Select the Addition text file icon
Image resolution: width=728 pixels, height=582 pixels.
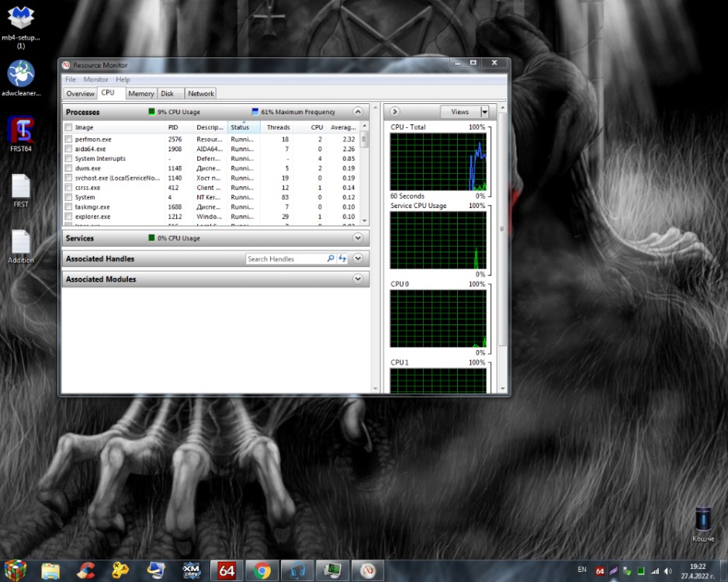pyautogui.click(x=21, y=246)
